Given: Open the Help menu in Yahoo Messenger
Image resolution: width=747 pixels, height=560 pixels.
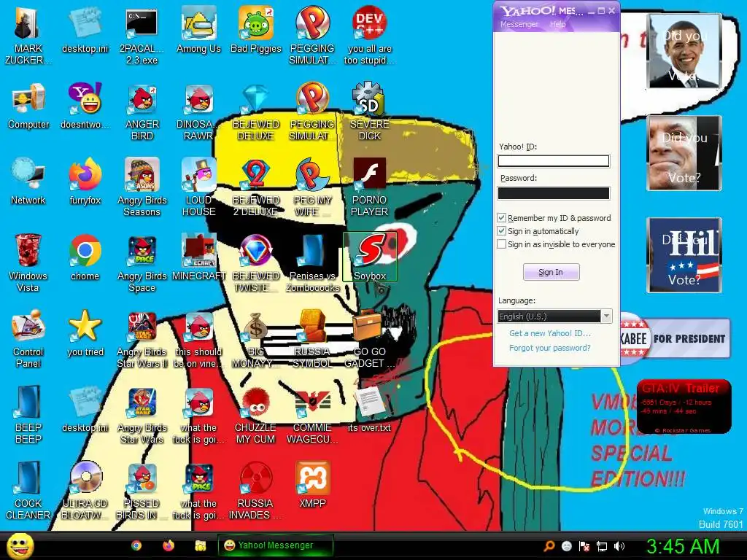Looking at the screenshot, I should tap(557, 24).
